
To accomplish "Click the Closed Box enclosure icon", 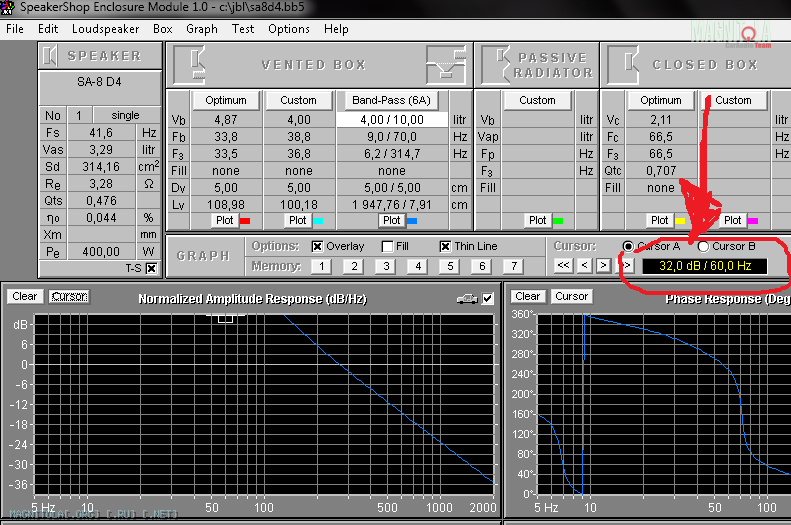I will [624, 65].
